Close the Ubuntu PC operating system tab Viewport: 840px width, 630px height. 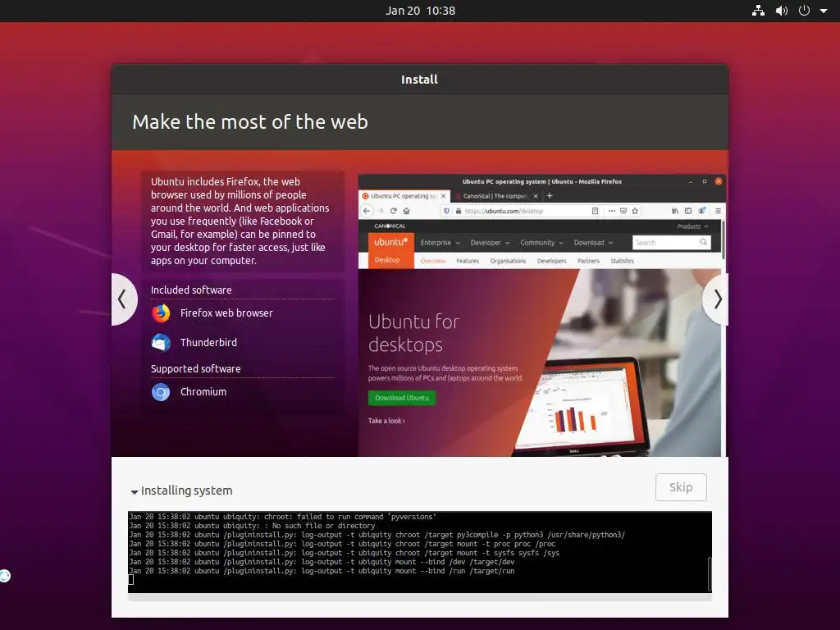[443, 196]
